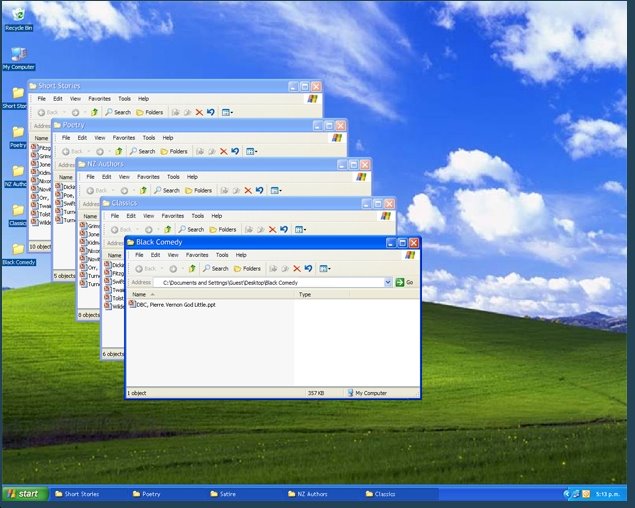Click the system tray clock

(x=607, y=494)
